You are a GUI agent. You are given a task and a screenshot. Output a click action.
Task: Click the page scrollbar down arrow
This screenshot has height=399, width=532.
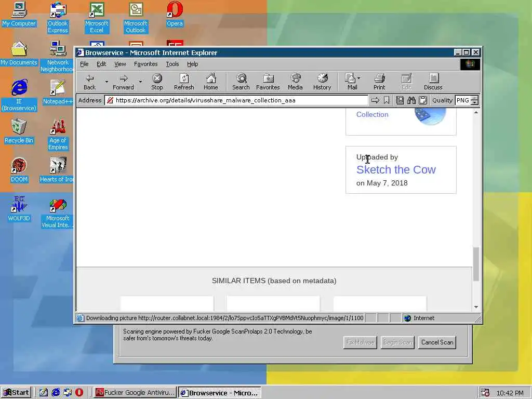tap(476, 307)
